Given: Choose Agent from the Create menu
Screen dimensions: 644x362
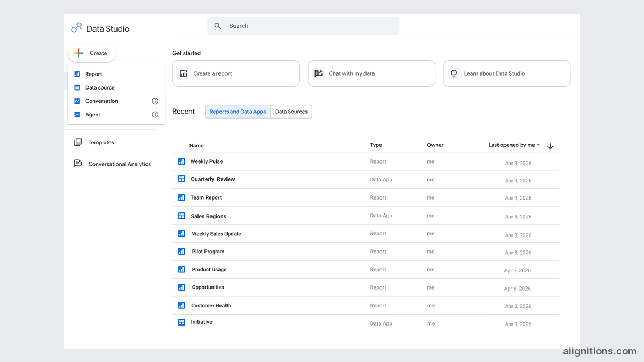Looking at the screenshot, I should click(116, 114).
